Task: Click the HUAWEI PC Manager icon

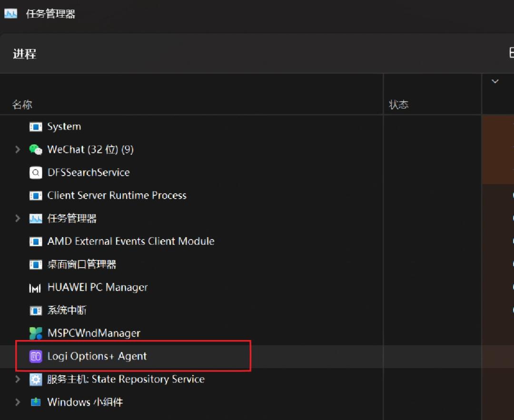Action: coord(35,288)
